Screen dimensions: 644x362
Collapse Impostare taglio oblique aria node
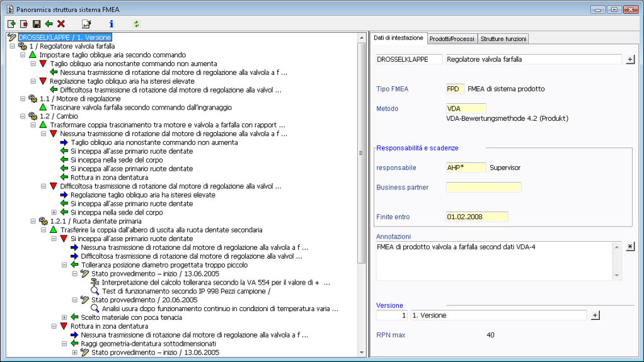click(x=23, y=55)
